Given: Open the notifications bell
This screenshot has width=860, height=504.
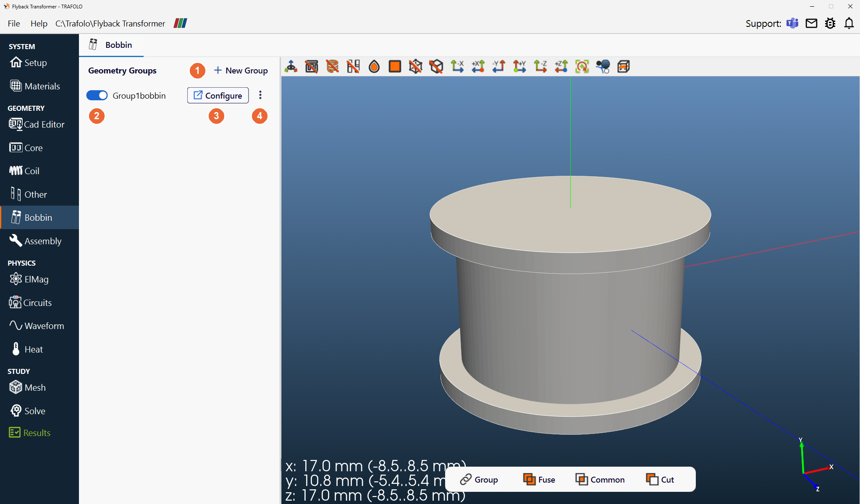Looking at the screenshot, I should [849, 24].
